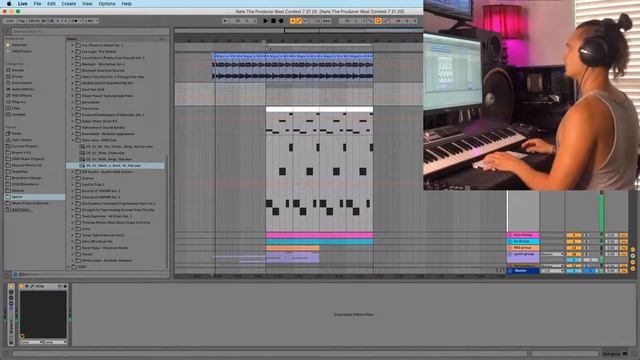Click the Kick Group pink track header
640x360 pixels.
click(523, 235)
